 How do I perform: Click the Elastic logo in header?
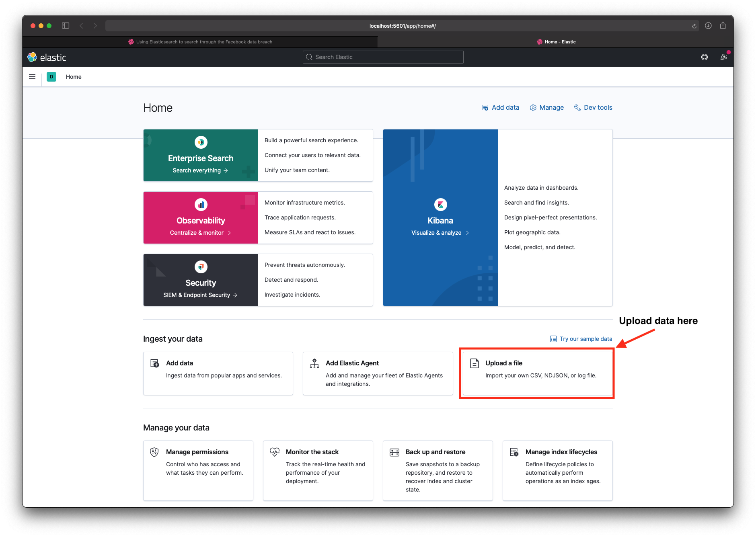47,57
